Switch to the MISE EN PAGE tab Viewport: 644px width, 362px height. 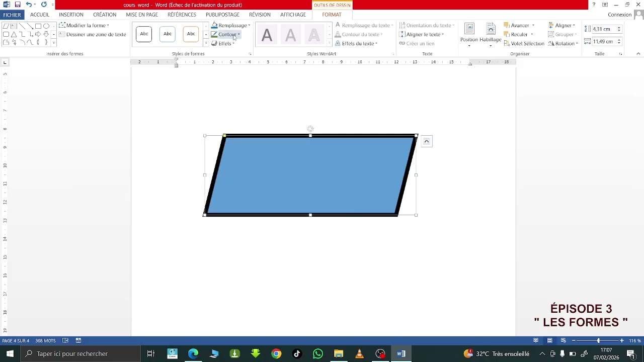142,15
